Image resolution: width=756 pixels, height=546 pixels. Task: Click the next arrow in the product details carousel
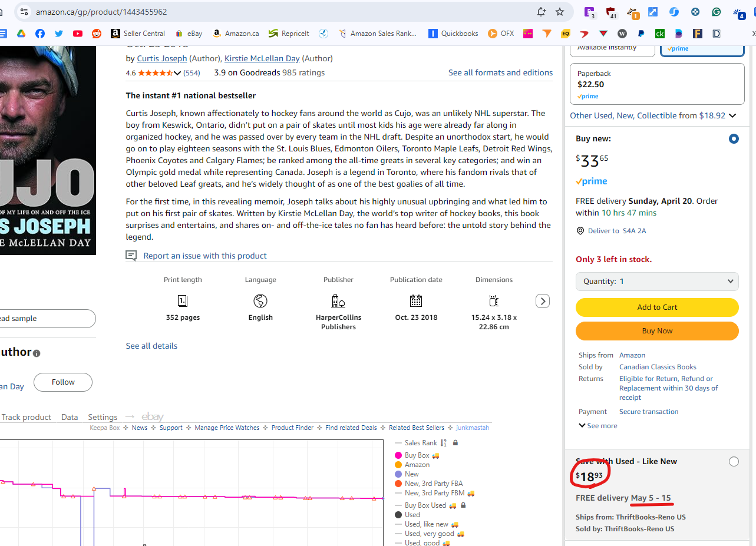tap(543, 301)
